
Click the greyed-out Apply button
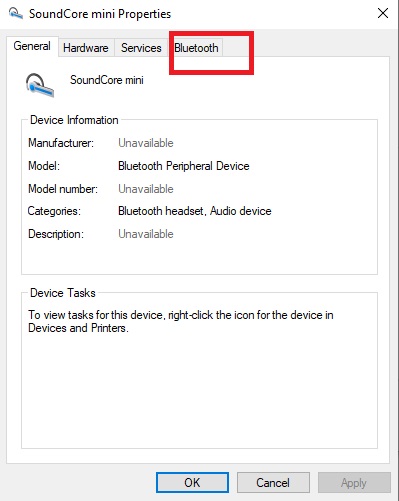[x=354, y=482]
